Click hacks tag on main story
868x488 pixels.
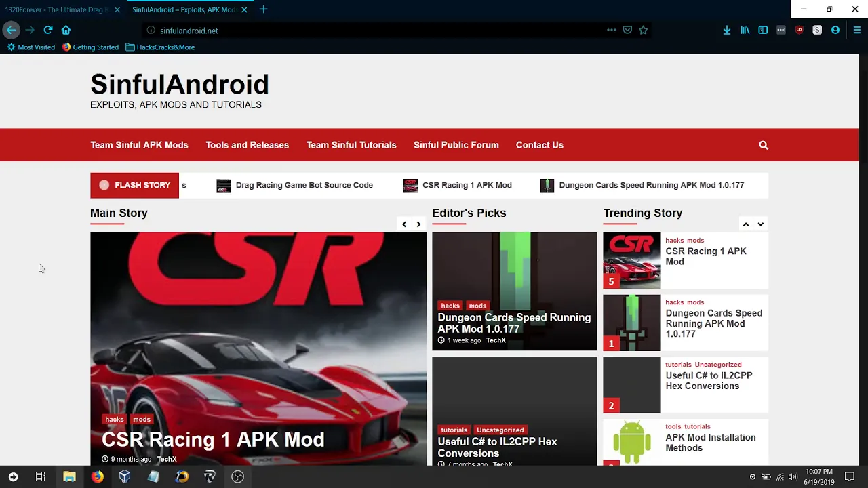115,419
